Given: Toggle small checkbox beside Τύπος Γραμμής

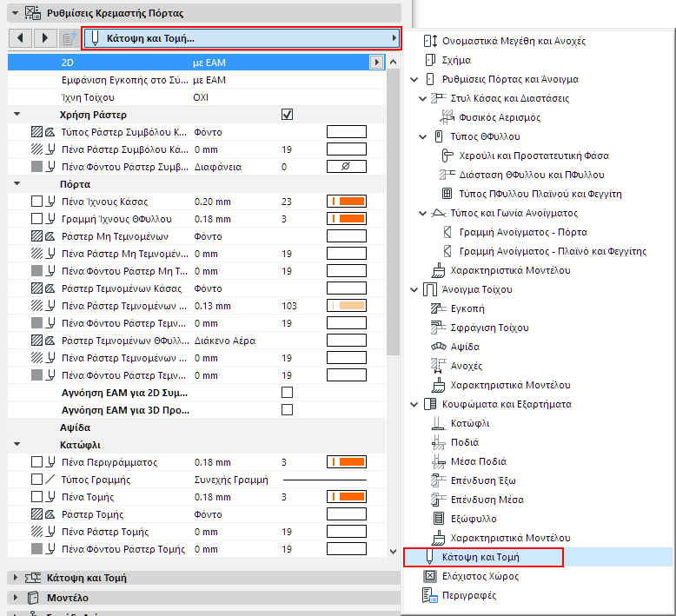Looking at the screenshot, I should click(37, 480).
